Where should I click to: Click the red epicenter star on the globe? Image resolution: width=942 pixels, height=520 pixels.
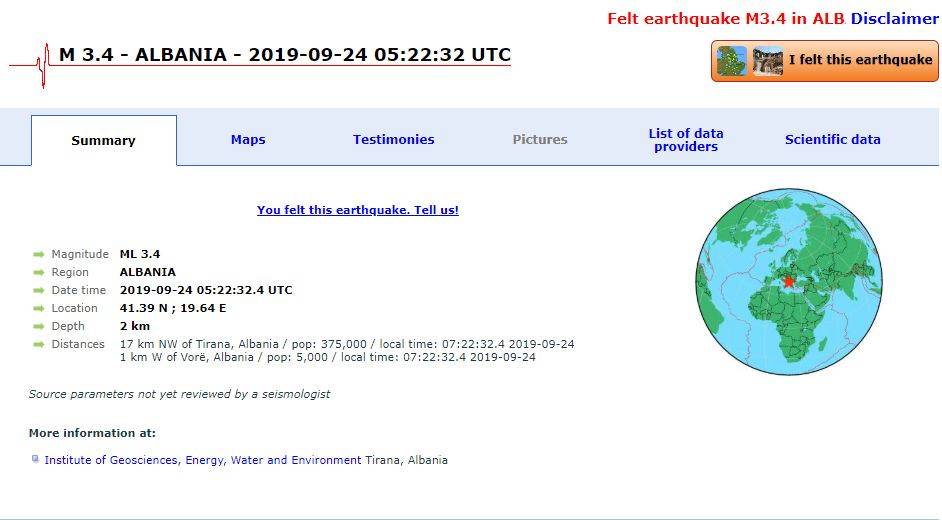click(x=788, y=281)
